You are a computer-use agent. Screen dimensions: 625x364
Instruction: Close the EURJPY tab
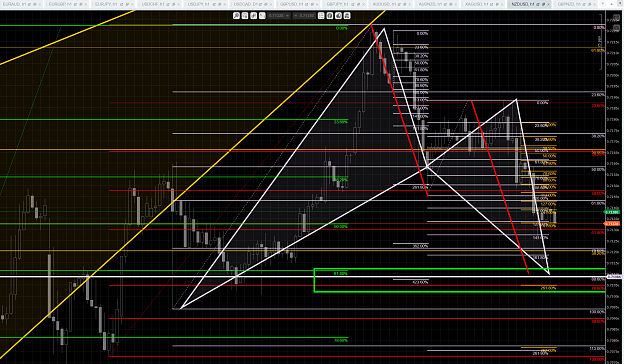[132, 4]
